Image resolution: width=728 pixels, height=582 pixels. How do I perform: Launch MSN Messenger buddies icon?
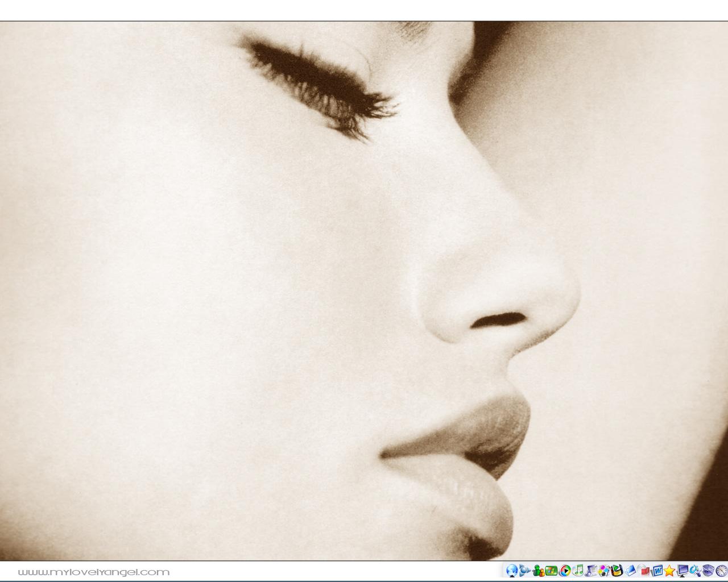pos(538,571)
